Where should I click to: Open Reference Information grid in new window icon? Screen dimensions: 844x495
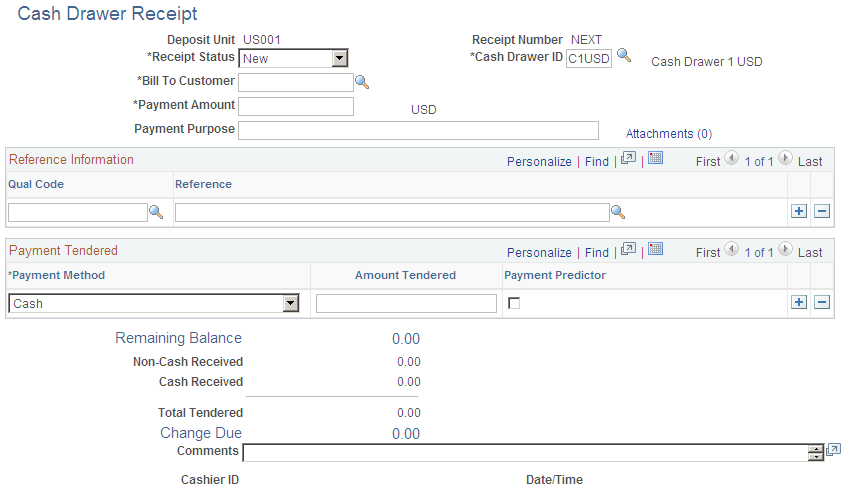click(628, 158)
